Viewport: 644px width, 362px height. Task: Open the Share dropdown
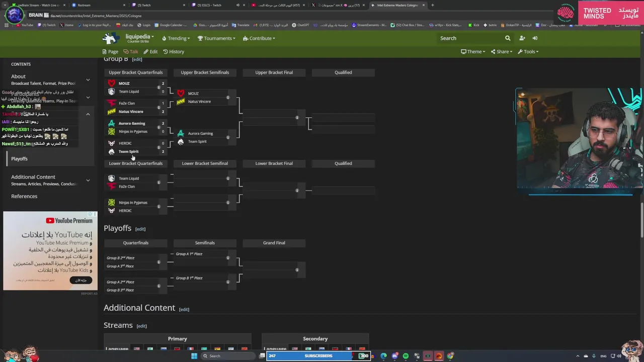(501, 51)
